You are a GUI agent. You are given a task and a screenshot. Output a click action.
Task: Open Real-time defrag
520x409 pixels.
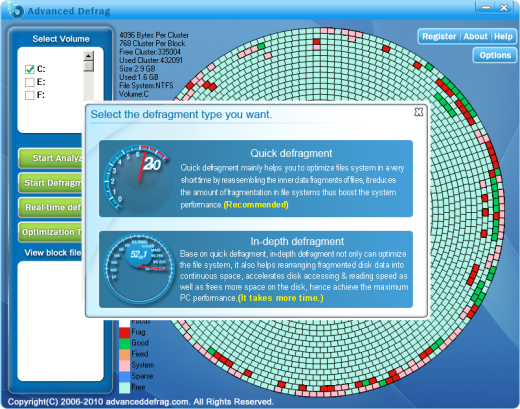(51, 207)
